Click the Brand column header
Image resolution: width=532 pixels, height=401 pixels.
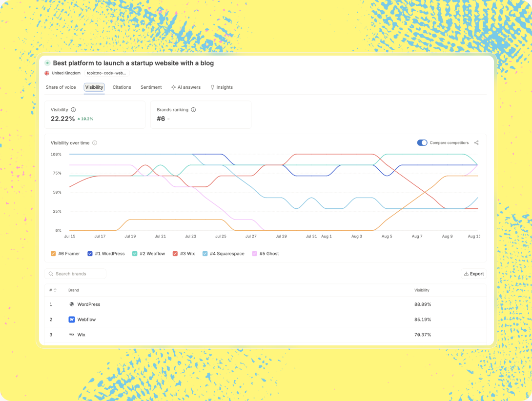click(74, 290)
